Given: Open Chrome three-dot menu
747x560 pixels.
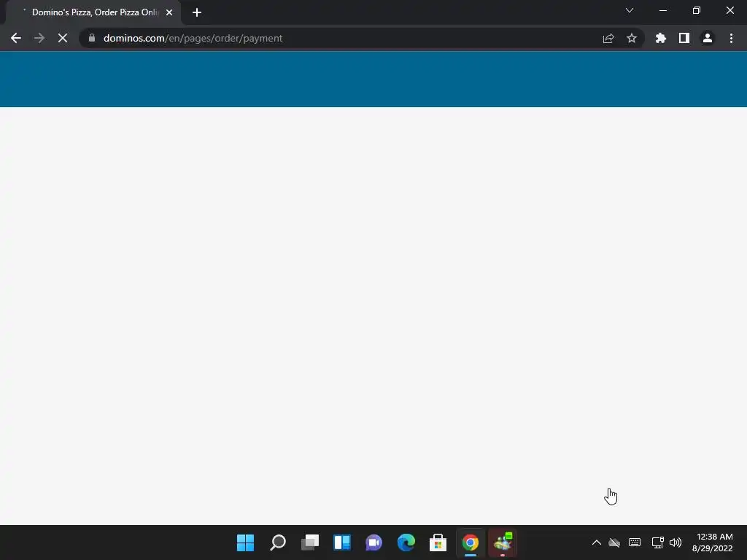Looking at the screenshot, I should coord(731,38).
